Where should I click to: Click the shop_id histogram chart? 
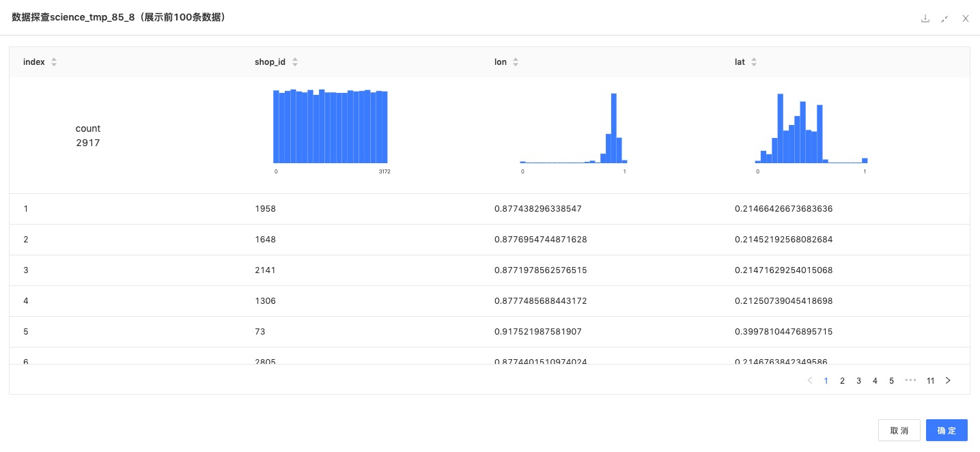click(x=331, y=126)
